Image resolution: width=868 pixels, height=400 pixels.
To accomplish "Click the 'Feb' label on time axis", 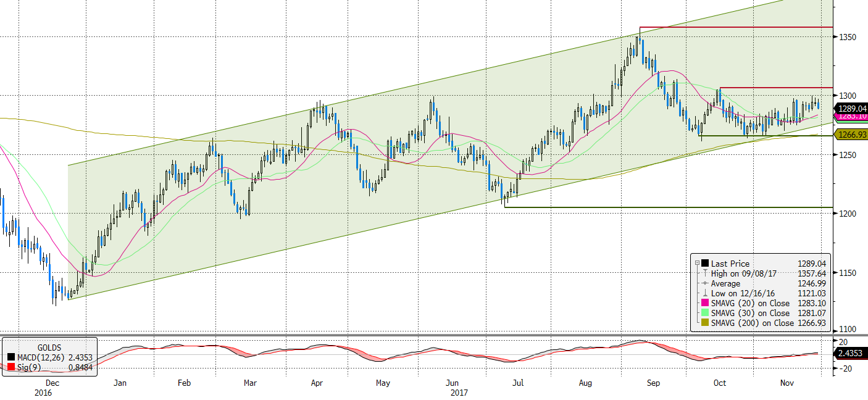I will [184, 383].
